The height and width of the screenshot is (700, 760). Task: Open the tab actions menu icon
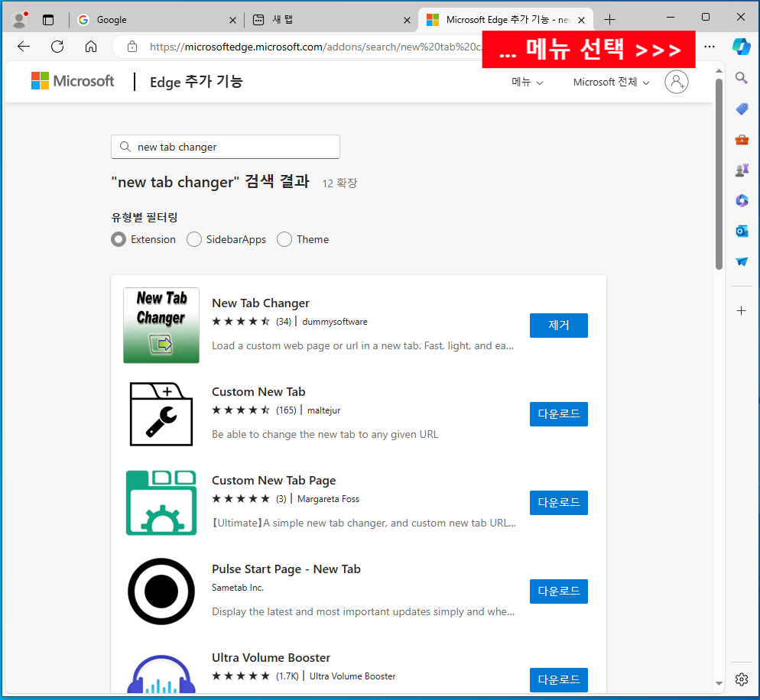[48, 20]
